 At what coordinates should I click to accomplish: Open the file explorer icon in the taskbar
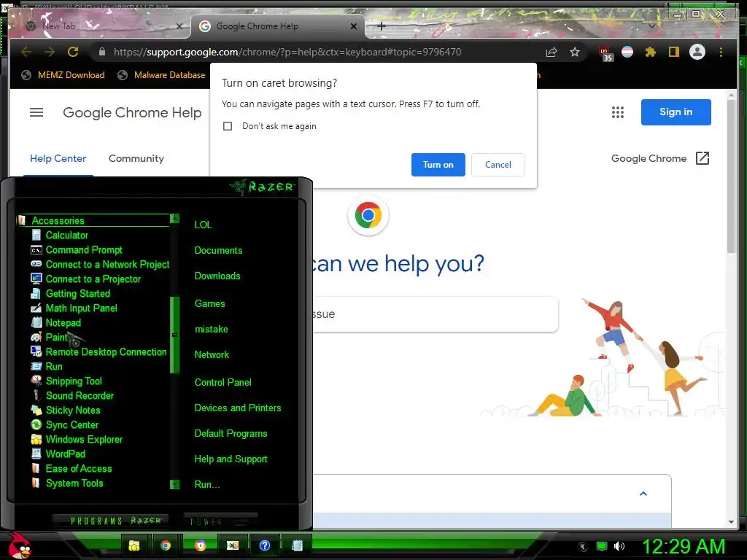pyautogui.click(x=134, y=545)
